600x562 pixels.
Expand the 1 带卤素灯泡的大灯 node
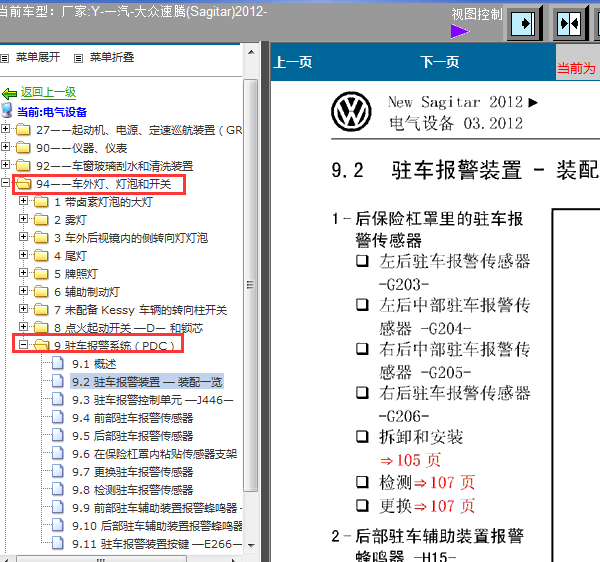pyautogui.click(x=23, y=200)
